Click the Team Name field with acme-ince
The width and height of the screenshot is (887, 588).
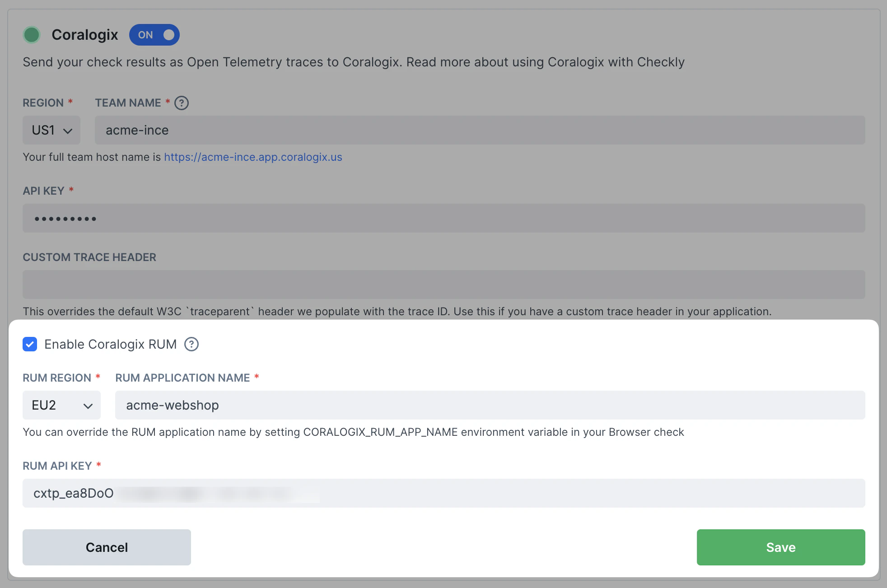pyautogui.click(x=480, y=130)
